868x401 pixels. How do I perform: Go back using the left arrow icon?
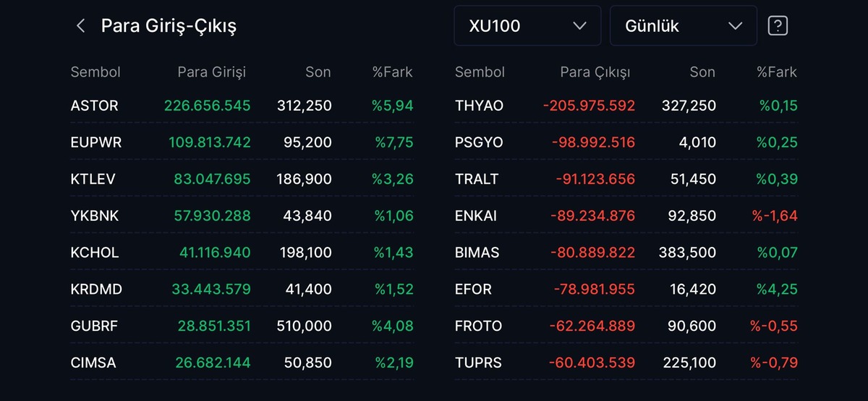click(x=80, y=26)
